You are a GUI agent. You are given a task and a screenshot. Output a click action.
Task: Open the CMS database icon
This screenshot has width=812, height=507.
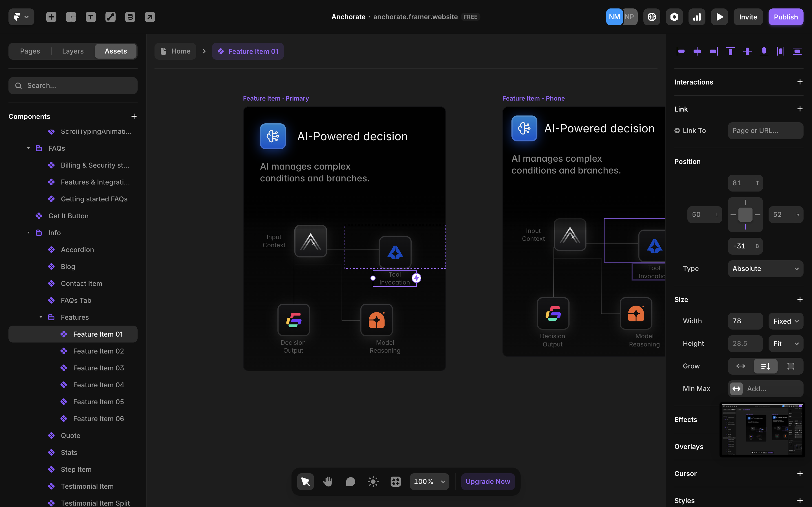click(130, 17)
